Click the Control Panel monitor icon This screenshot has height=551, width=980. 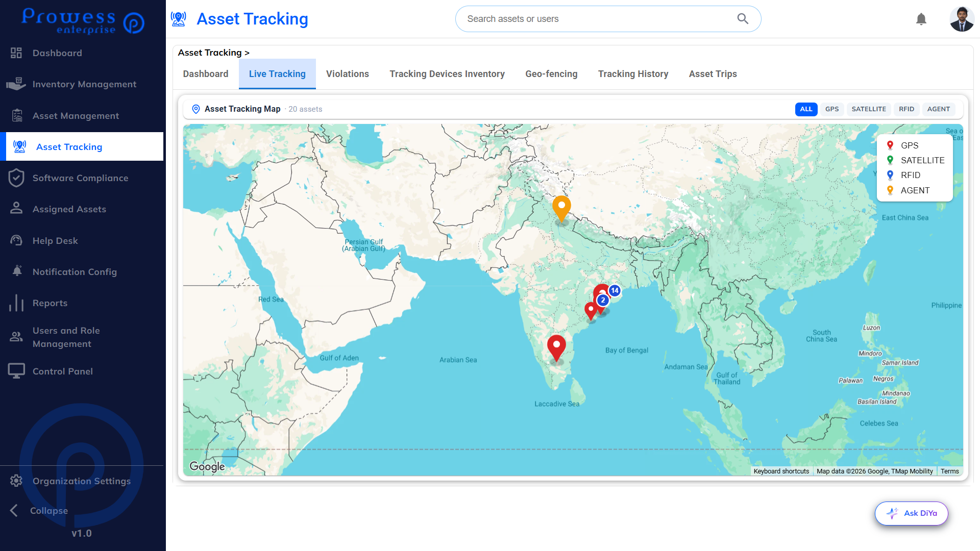point(16,371)
